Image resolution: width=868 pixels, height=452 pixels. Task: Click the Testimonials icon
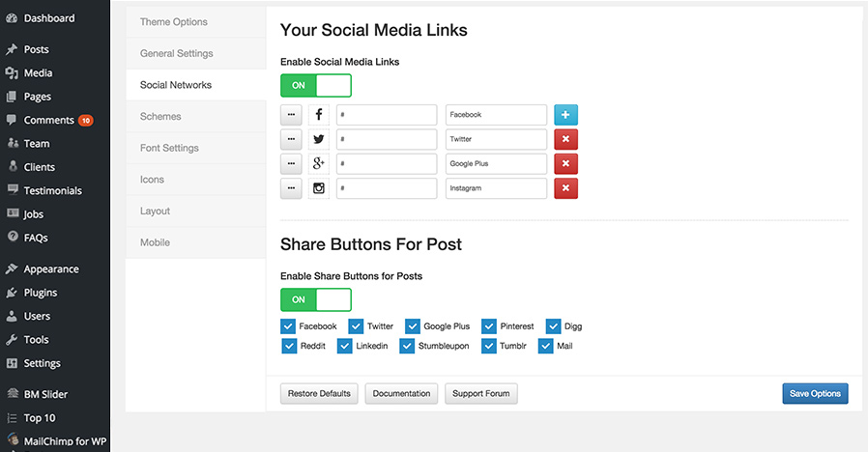click(x=13, y=189)
